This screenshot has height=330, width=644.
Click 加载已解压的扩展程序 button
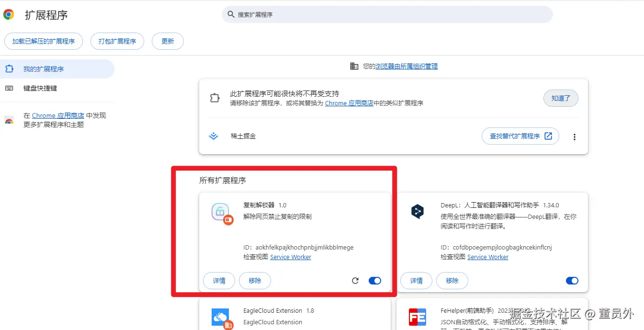point(44,41)
